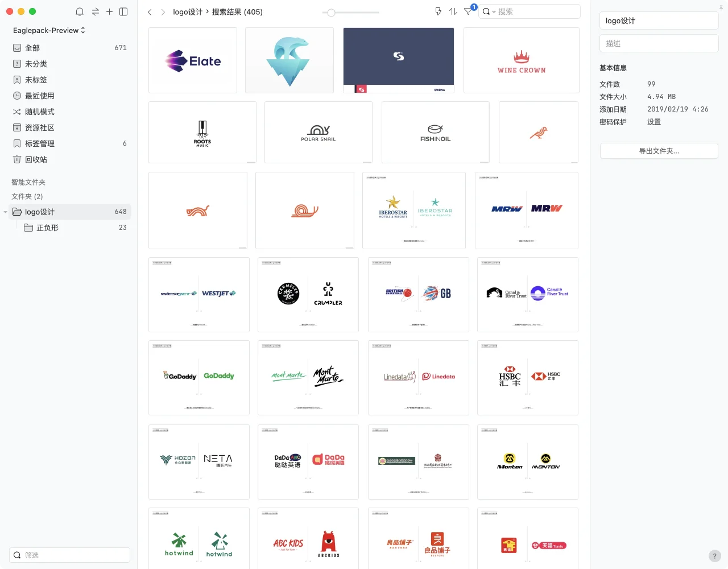Toggle the sidebar layout icon

click(123, 11)
